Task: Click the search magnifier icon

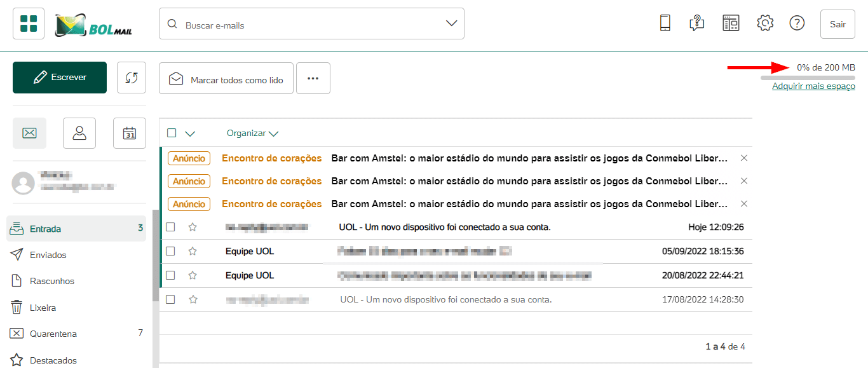Action: pos(172,24)
